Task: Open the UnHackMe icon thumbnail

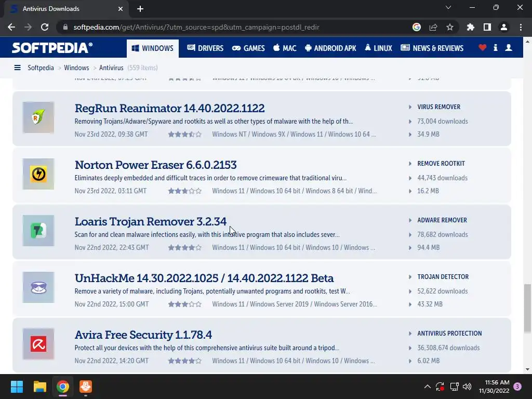Action: coord(38,287)
